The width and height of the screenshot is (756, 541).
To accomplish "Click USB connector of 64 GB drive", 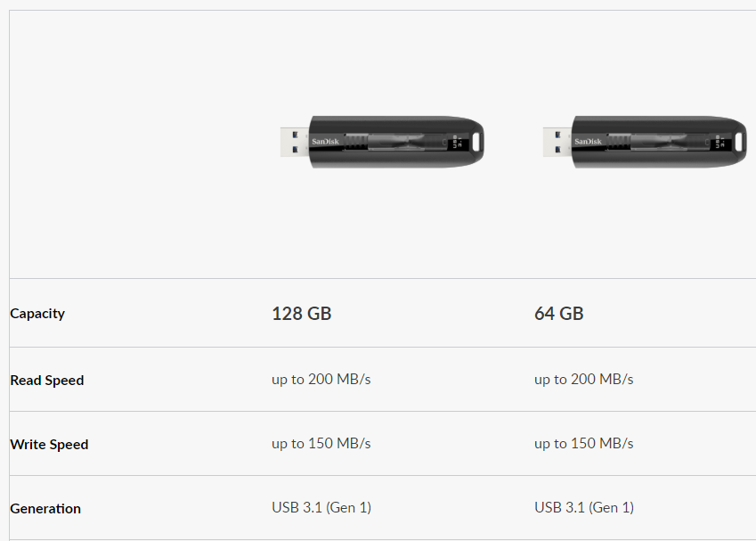I will (557, 142).
